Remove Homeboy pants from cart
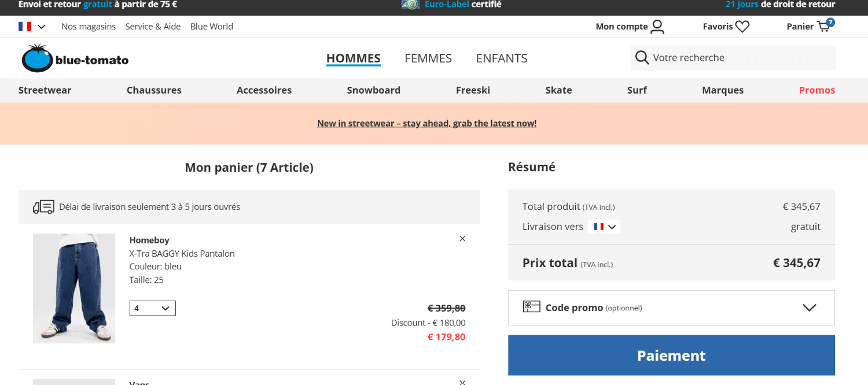The image size is (868, 385). pyautogui.click(x=462, y=239)
